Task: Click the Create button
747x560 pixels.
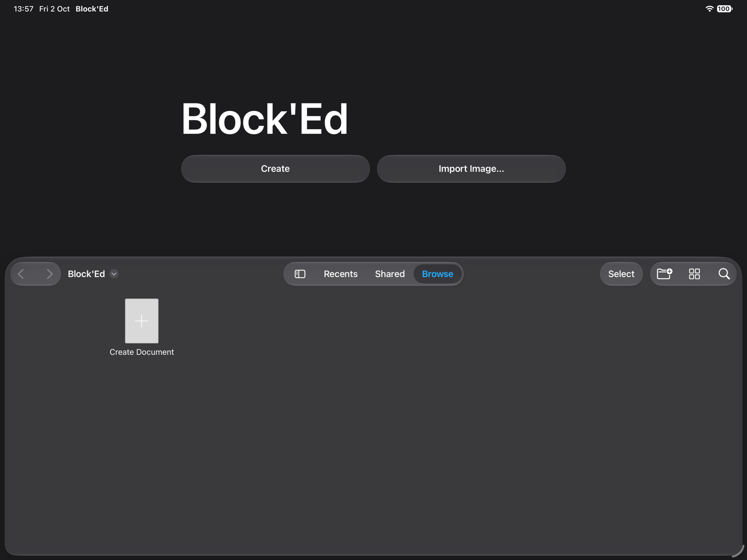Action: pos(275,169)
